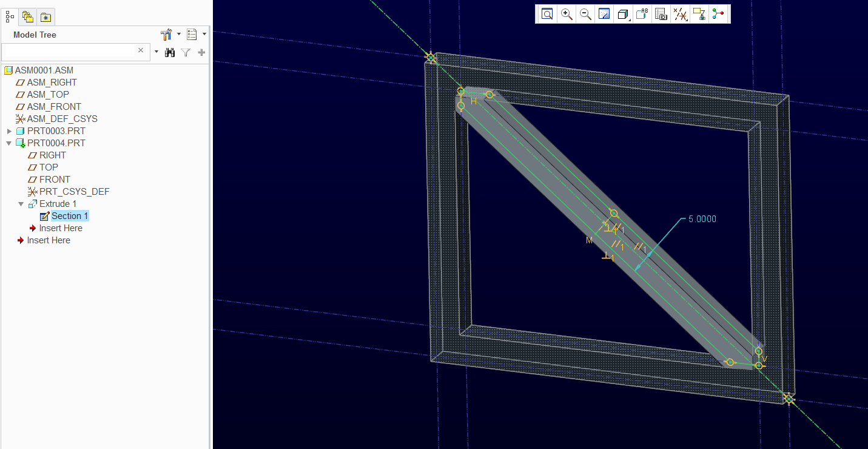Click the Model Tree settings hammer icon
The image size is (868, 449).
point(167,35)
